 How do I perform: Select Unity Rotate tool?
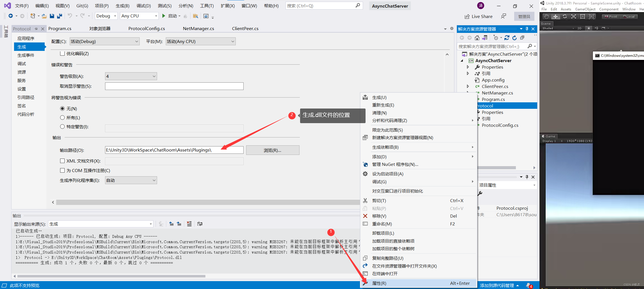click(x=564, y=17)
